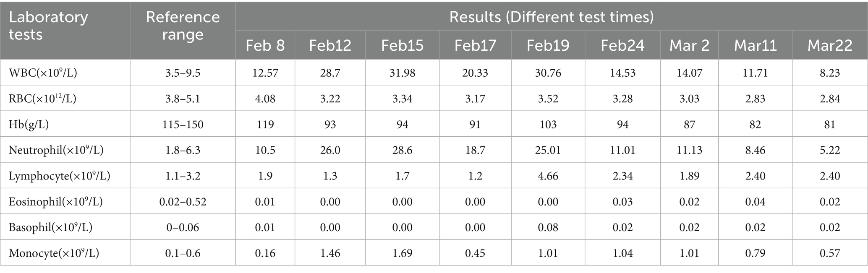Click the Monocyte row label
The width and height of the screenshot is (868, 273).
click(54, 253)
